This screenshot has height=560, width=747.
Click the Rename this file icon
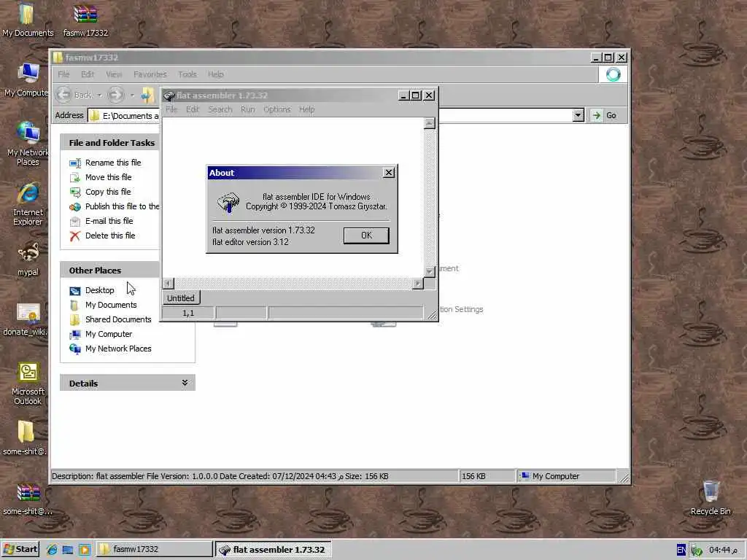[x=75, y=163]
